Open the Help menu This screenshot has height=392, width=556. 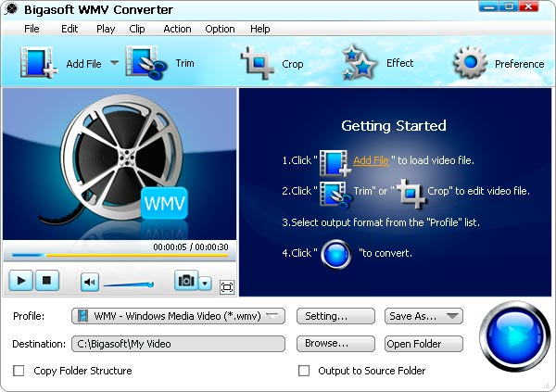tap(259, 29)
